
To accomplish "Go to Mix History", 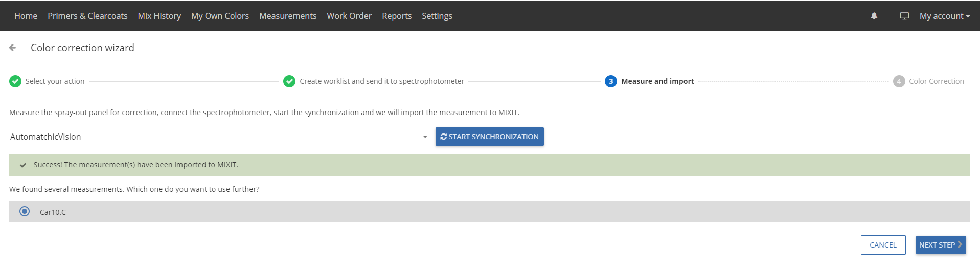I will pyautogui.click(x=159, y=16).
